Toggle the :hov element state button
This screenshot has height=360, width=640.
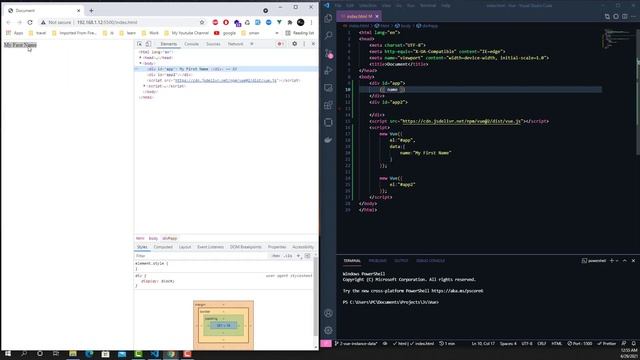click(276, 256)
